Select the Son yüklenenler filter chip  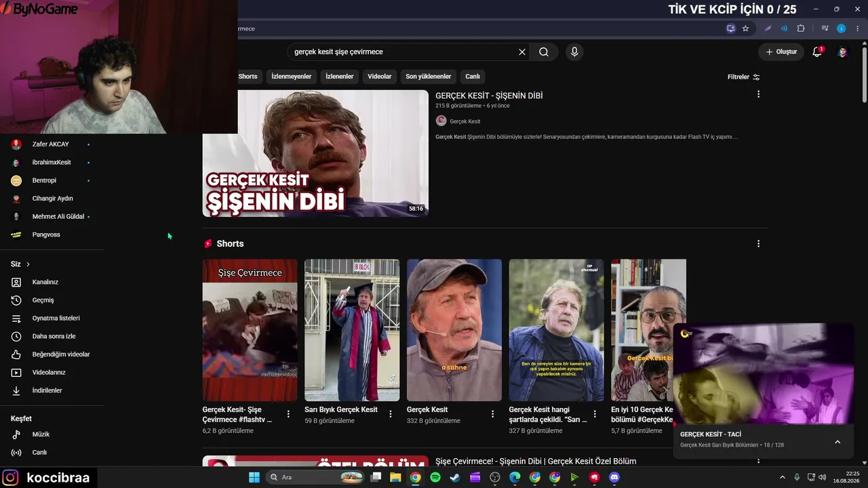tap(429, 77)
